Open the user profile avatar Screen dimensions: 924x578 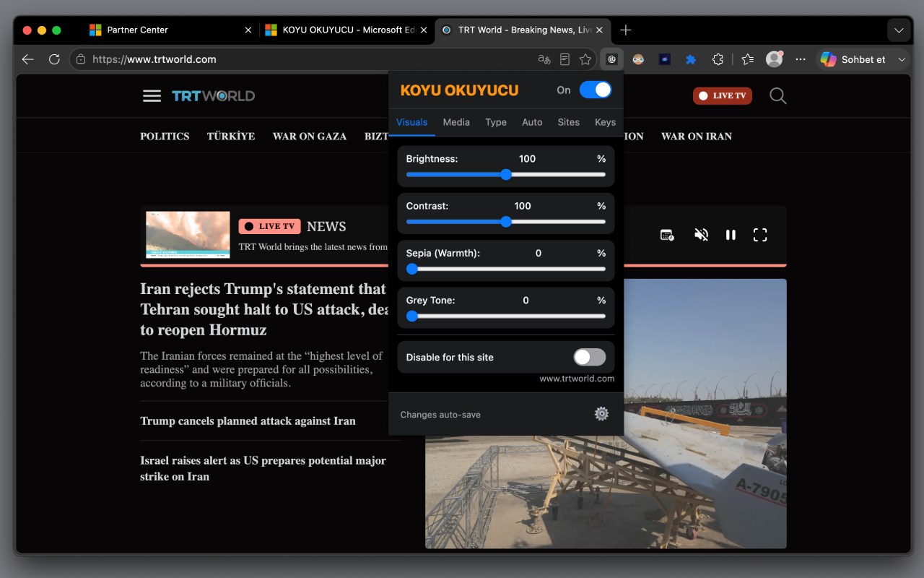(x=775, y=59)
